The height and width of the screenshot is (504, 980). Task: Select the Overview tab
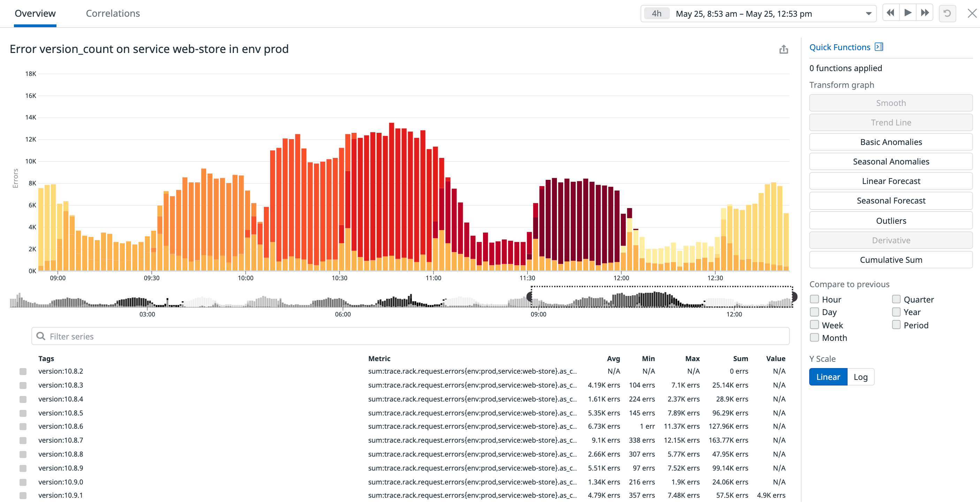[x=35, y=13]
